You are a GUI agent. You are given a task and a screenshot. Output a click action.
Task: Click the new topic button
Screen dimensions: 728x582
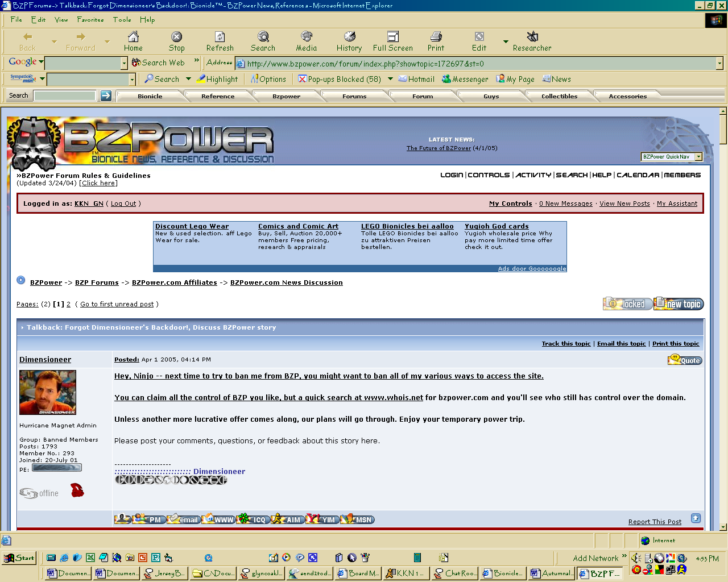click(679, 304)
